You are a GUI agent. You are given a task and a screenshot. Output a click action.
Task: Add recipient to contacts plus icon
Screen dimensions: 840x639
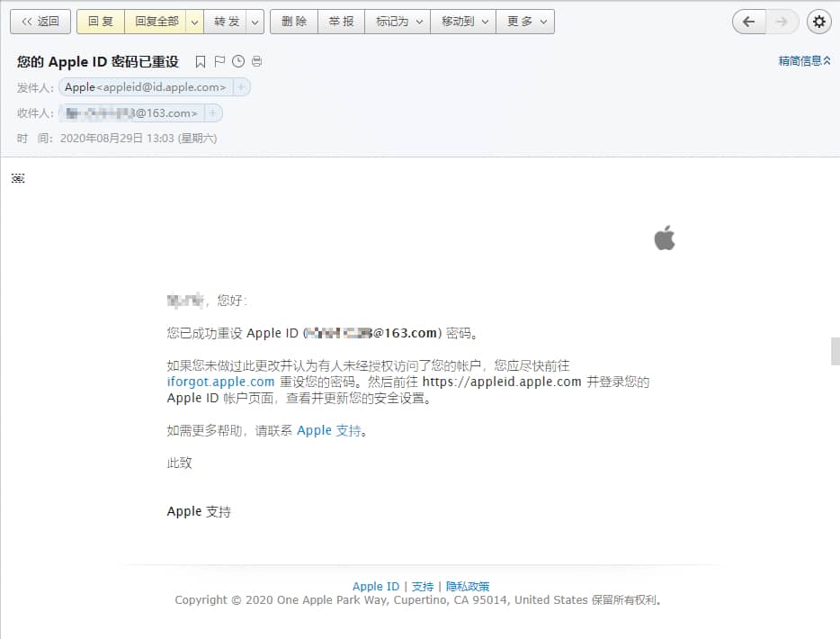[212, 113]
